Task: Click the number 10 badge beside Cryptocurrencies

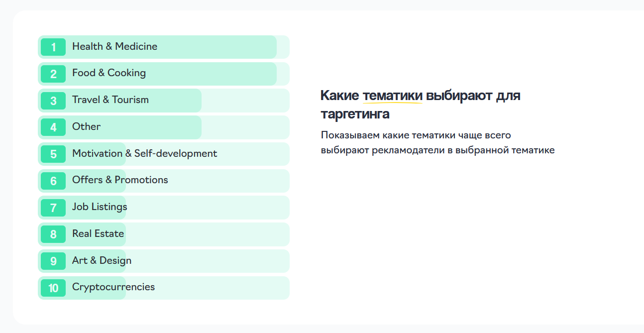Action: [53, 287]
